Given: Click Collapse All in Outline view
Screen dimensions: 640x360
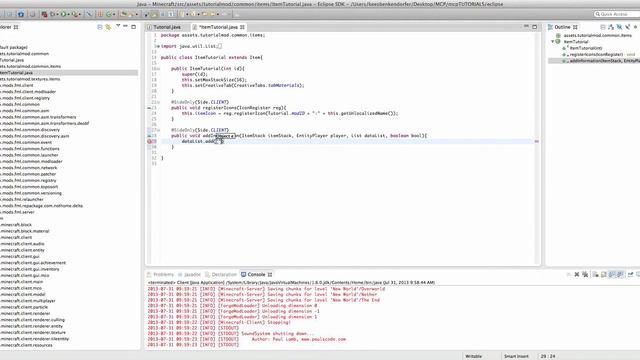Looking at the screenshot, I should [x=602, y=27].
